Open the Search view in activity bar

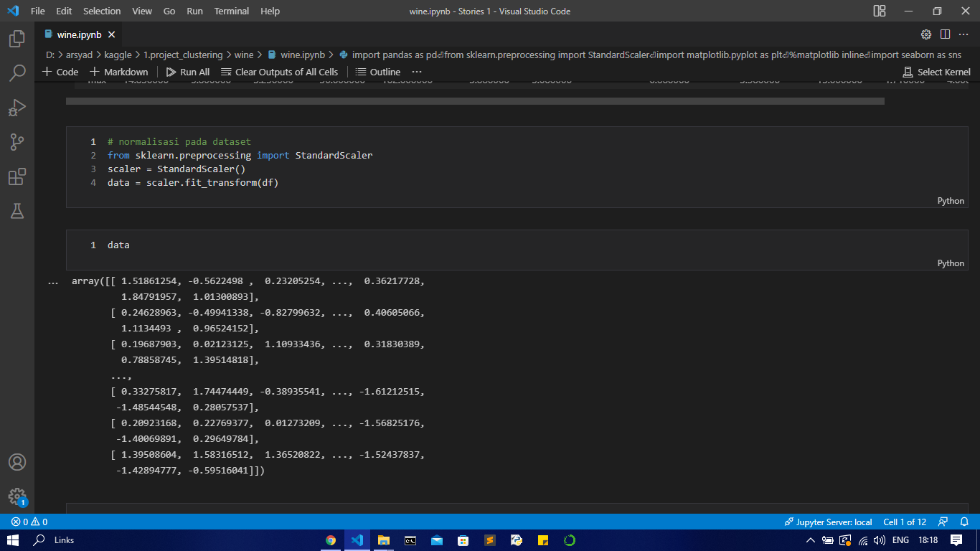coord(17,73)
